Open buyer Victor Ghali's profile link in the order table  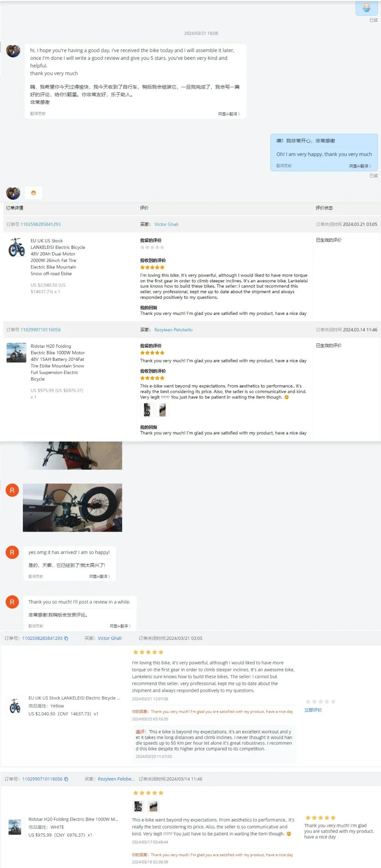166,224
